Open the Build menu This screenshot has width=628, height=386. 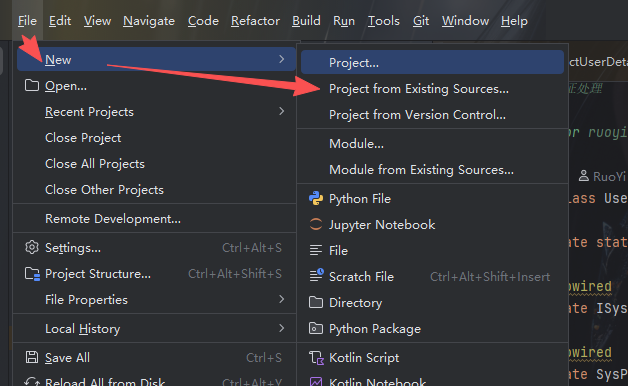[306, 21]
